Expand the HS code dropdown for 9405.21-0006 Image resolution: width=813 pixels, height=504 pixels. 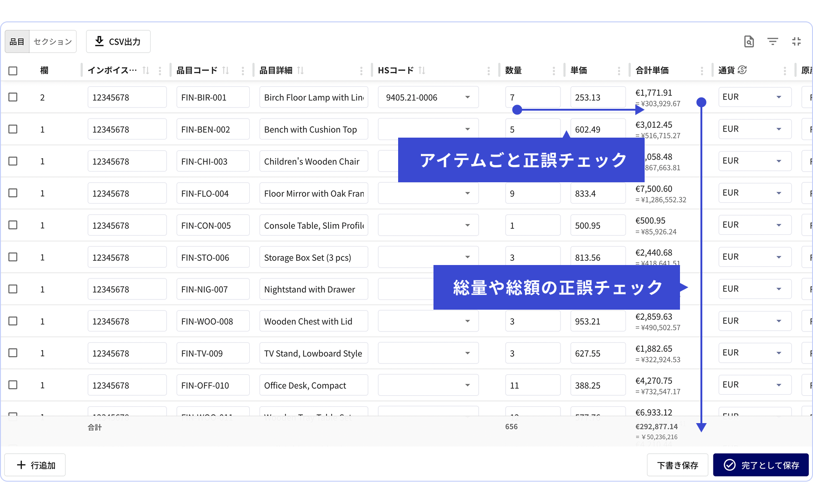tap(467, 97)
